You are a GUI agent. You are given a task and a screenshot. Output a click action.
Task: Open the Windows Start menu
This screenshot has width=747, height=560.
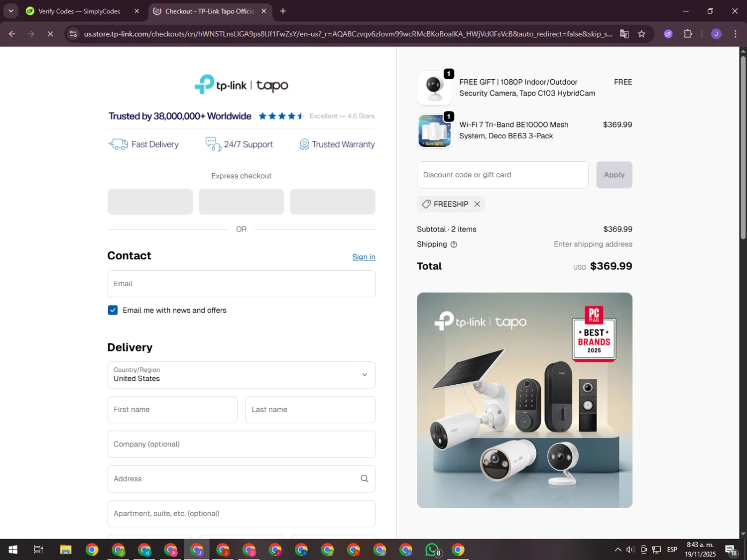pos(13,550)
